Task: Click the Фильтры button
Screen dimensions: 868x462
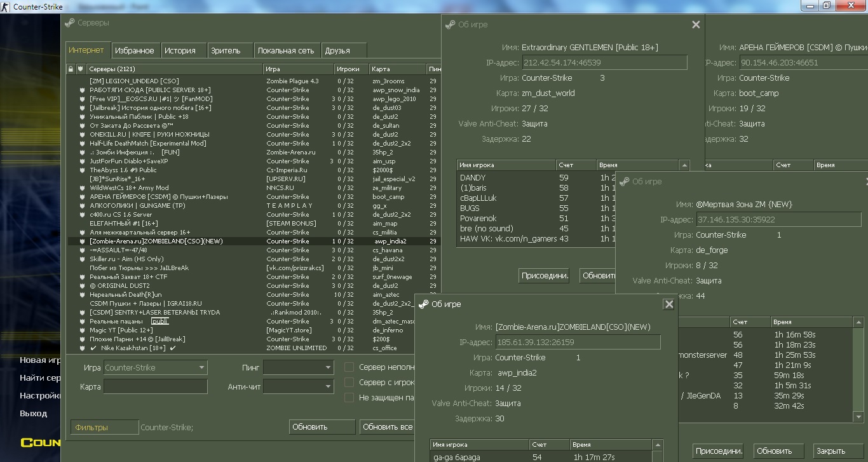Action: pyautogui.click(x=104, y=428)
